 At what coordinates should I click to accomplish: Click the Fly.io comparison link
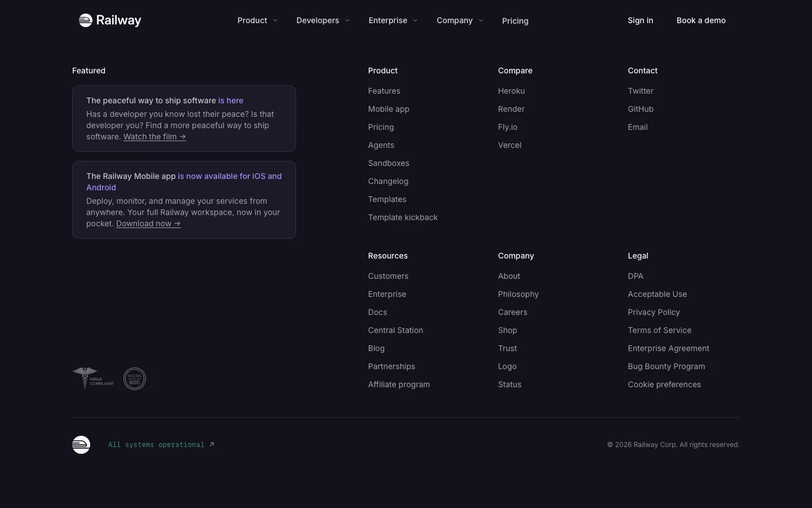(x=507, y=127)
